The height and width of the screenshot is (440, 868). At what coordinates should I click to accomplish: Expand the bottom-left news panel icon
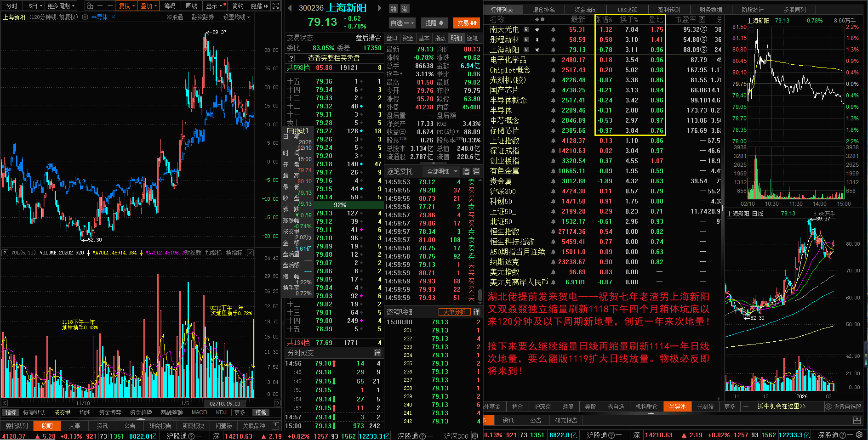click(x=275, y=426)
